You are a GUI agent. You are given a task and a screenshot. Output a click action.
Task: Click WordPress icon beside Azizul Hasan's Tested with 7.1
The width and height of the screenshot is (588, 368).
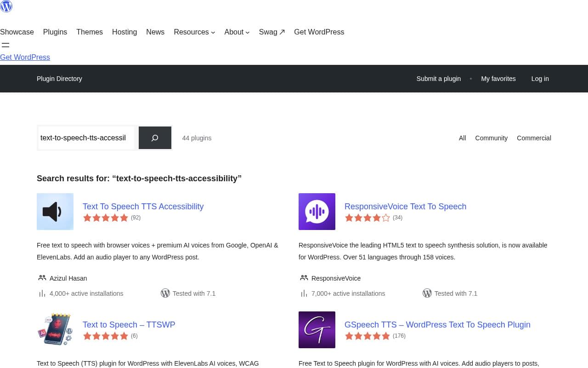[165, 293]
